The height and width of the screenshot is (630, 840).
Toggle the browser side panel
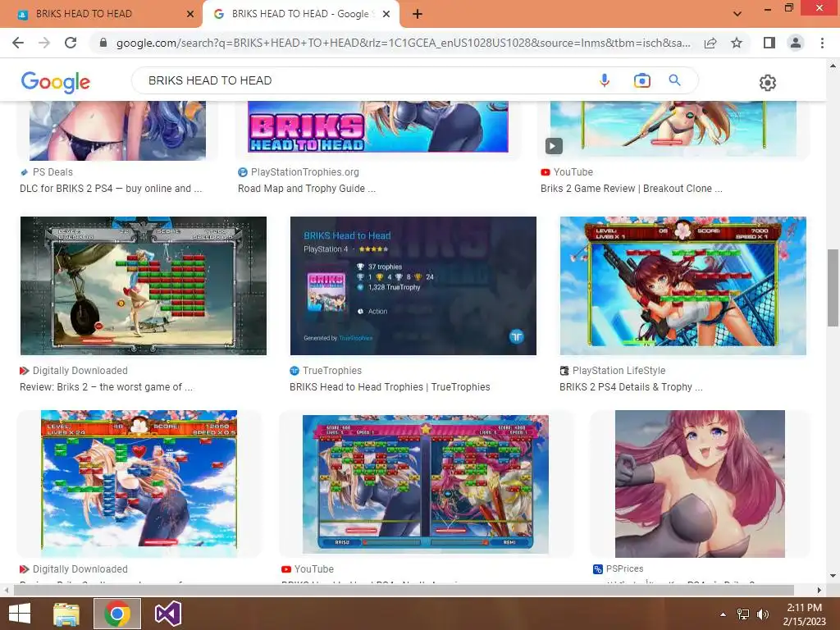click(769, 43)
